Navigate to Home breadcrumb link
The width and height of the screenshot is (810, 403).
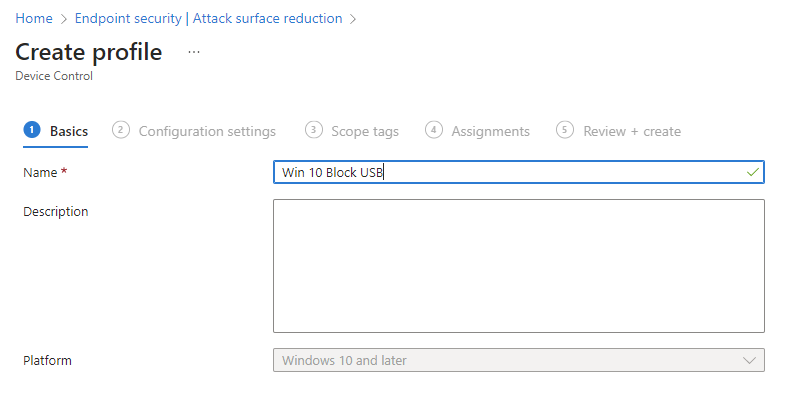(34, 19)
